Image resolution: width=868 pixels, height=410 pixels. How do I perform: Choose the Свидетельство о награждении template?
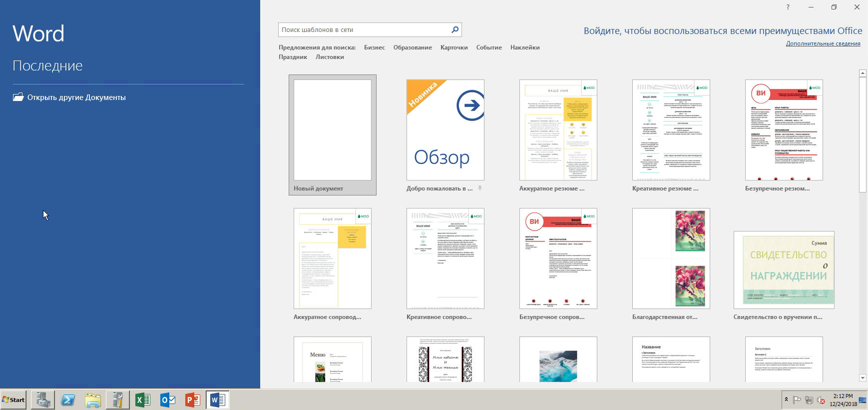[784, 270]
